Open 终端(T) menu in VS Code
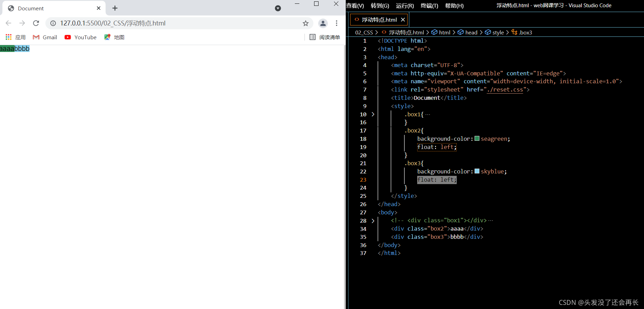The width and height of the screenshot is (644, 309). tap(430, 6)
